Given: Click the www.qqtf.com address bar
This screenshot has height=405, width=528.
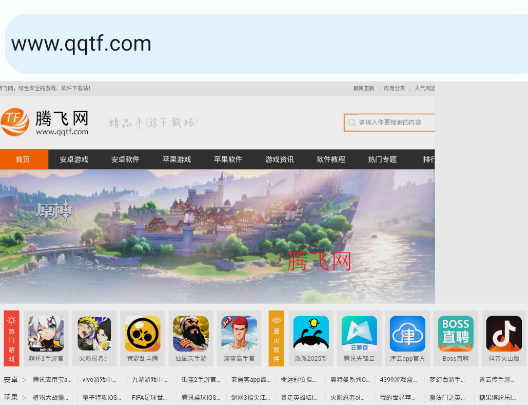Looking at the screenshot, I should point(266,44).
